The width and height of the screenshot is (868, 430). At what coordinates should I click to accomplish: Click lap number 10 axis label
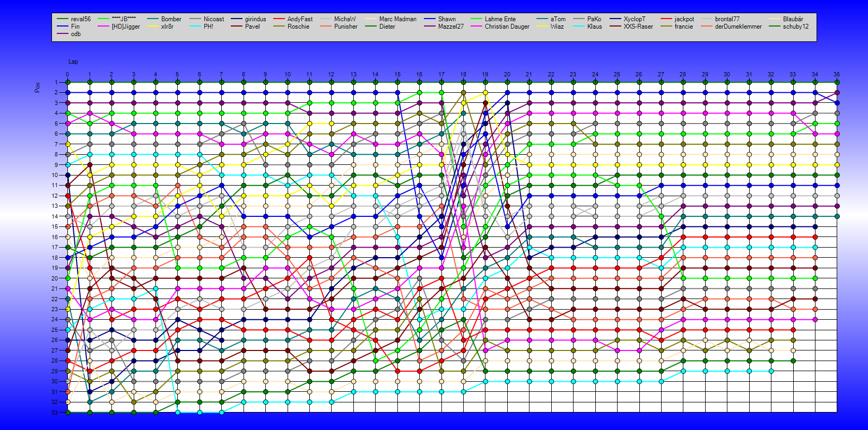point(288,75)
